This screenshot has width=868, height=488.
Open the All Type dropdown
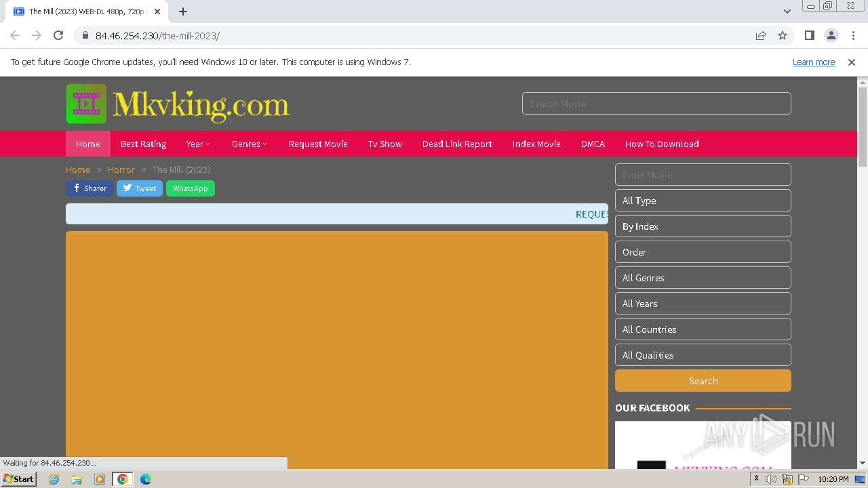click(x=703, y=201)
